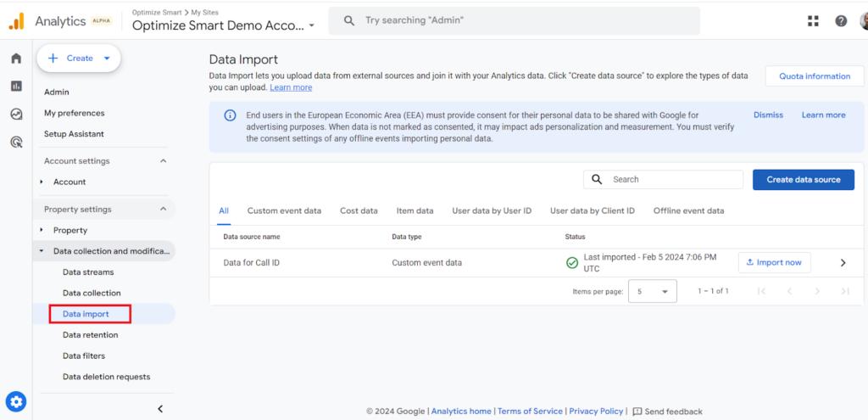Open the Google apps grid icon
Screen dimensions: 868x420
[x=813, y=21]
